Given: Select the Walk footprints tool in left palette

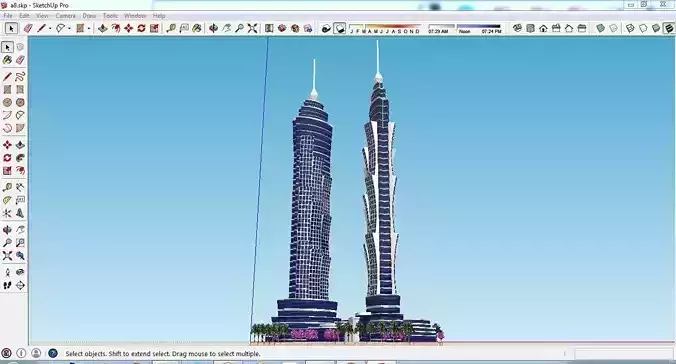Looking at the screenshot, I should point(7,286).
